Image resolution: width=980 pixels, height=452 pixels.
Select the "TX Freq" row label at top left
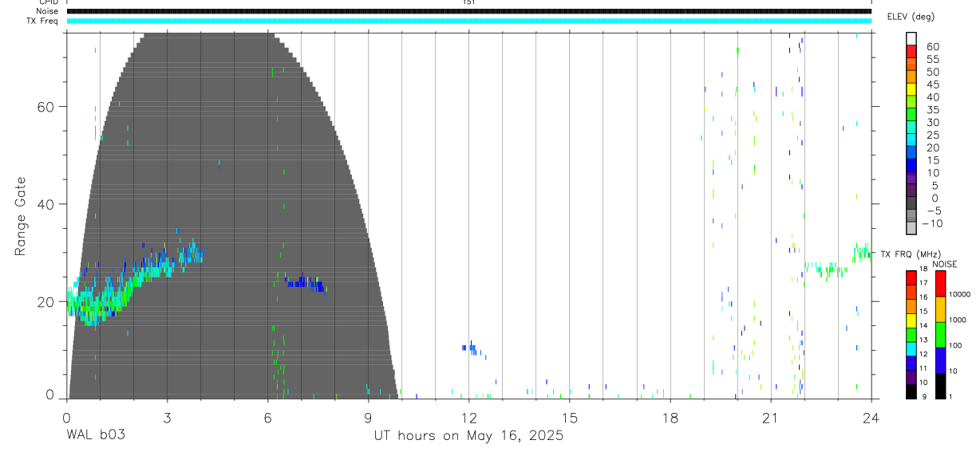coord(44,21)
